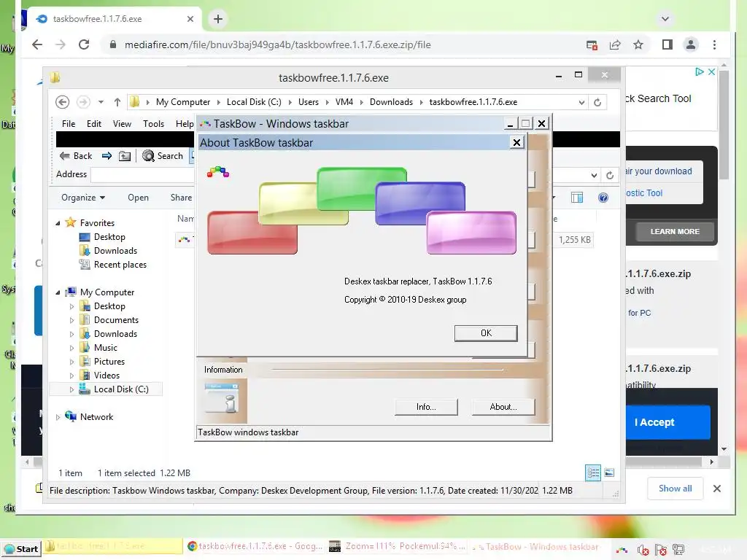The image size is (747, 560).
Task: Click the blue Forward arrow in explorer toolbar
Action: (x=107, y=156)
